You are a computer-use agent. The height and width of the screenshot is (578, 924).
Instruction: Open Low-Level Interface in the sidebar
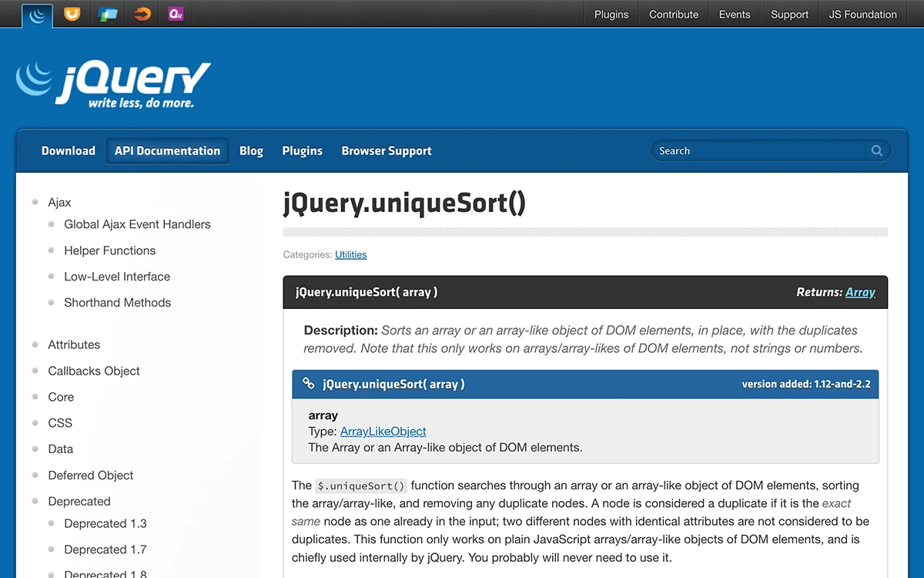(x=117, y=277)
